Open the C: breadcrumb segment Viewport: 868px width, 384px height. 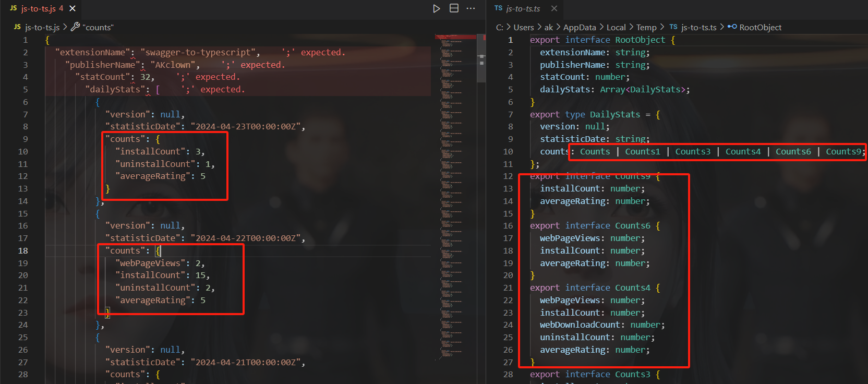500,27
